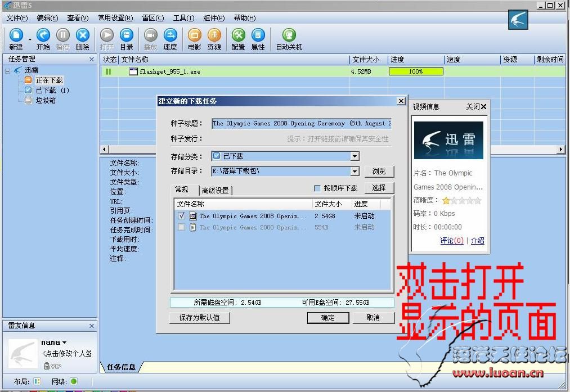
Task: Uncheck the 2.54GB Olympic Games file
Action: (x=181, y=216)
